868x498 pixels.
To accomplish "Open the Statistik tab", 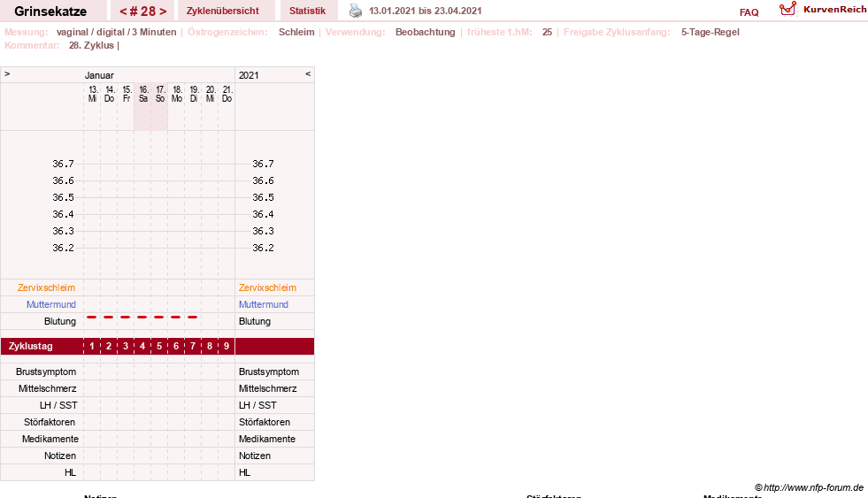I will pos(307,11).
